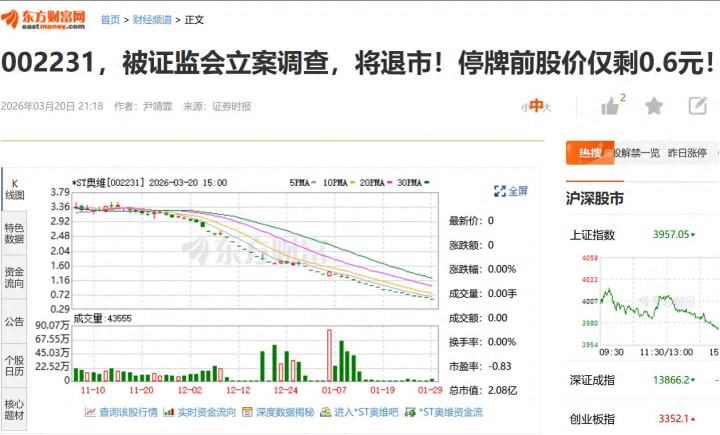
Task: Switch to the 公告 tab
Action: point(14,322)
